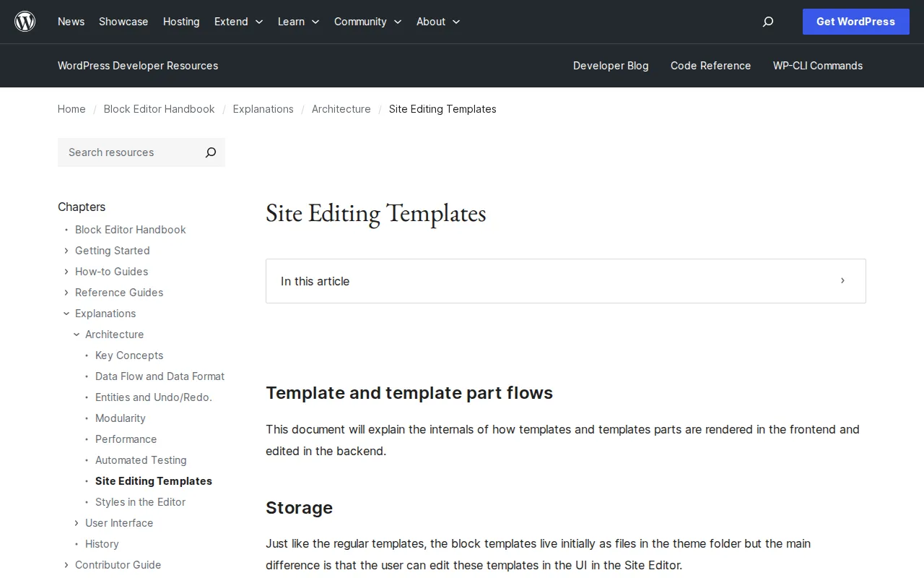Open site search via the magnifier icon
Image resolution: width=924 pixels, height=578 pixels.
point(767,22)
